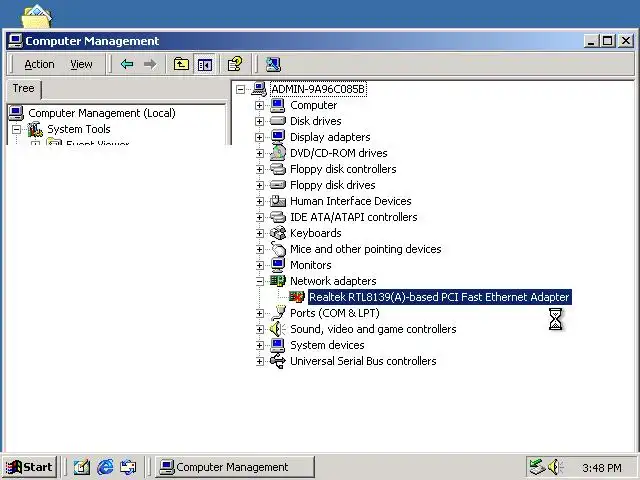Screen dimensions: 640x480
Task: Click the Display adapters icon
Action: tap(278, 137)
